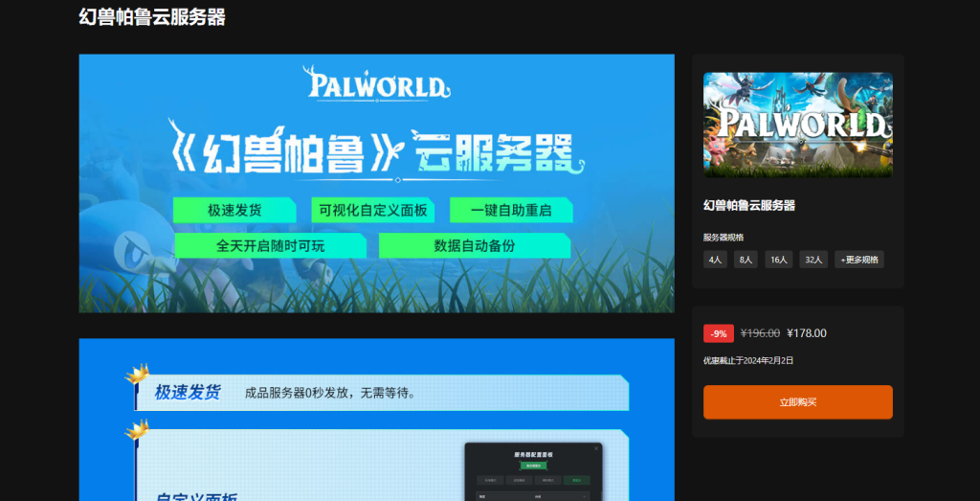Screen dimensions: 980x501
Task: Click the discounted price ¥178.00
Action: [806, 333]
